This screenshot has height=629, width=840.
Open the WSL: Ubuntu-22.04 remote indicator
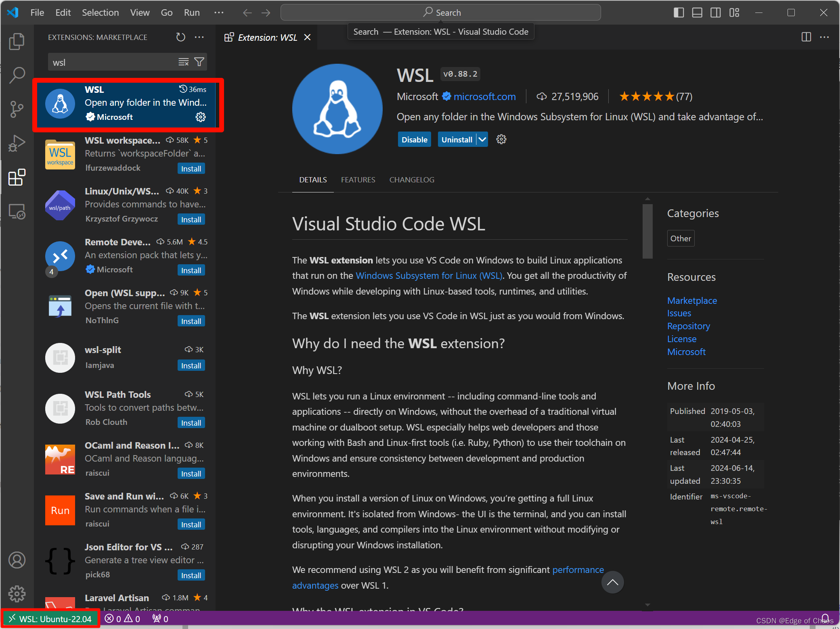(x=50, y=619)
